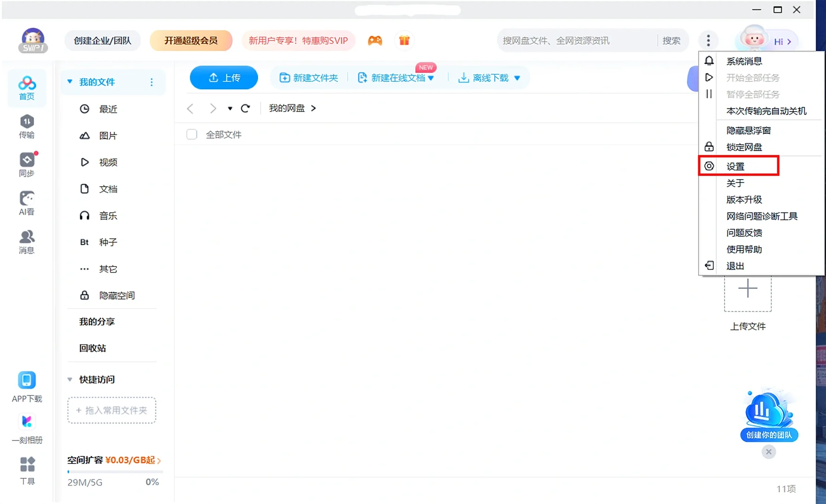Click the 开通超级会员 button
The height and width of the screenshot is (504, 826).
coord(190,41)
